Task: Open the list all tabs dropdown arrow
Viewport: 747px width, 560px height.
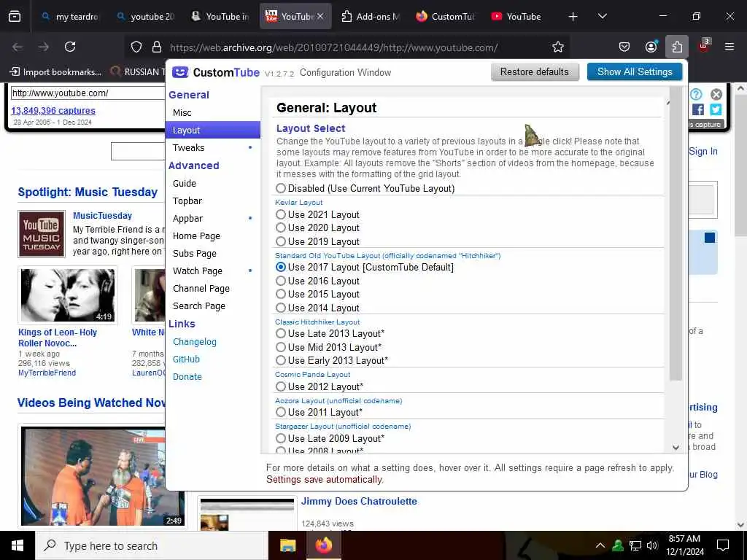Action: click(x=602, y=17)
